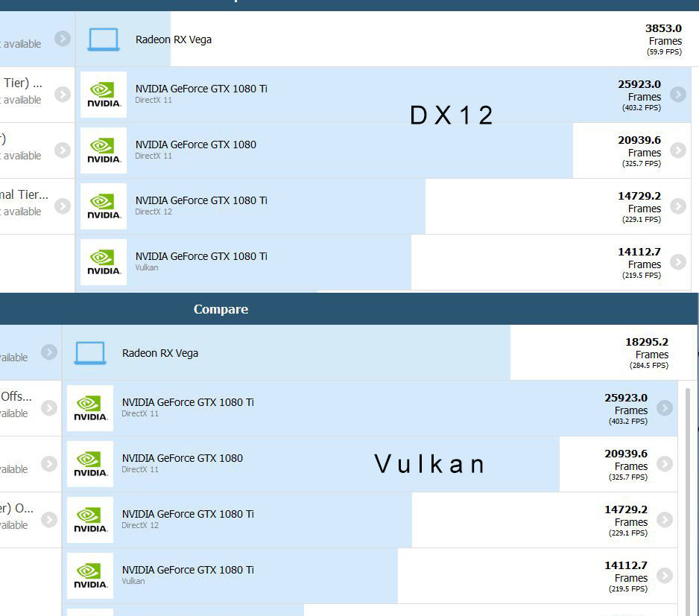Click '(219.5 FPS)' in the upper list
699x616 pixels.
point(642,275)
